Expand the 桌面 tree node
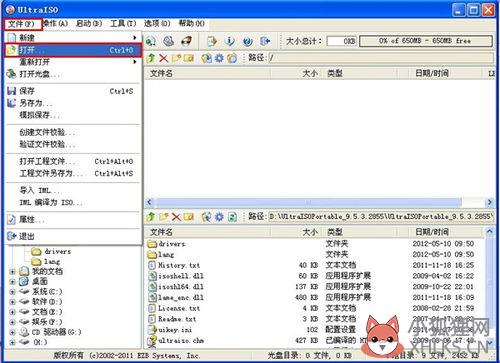This screenshot has height=363, width=500. pos(12,282)
